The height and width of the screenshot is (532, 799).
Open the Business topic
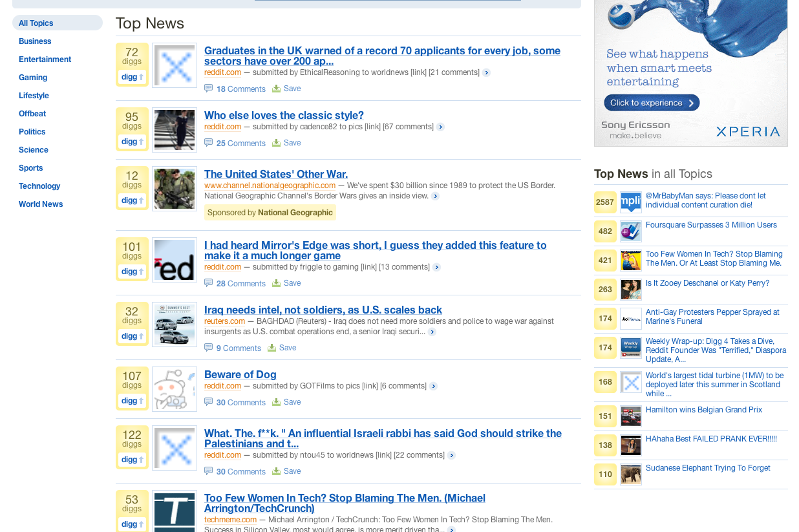35,41
